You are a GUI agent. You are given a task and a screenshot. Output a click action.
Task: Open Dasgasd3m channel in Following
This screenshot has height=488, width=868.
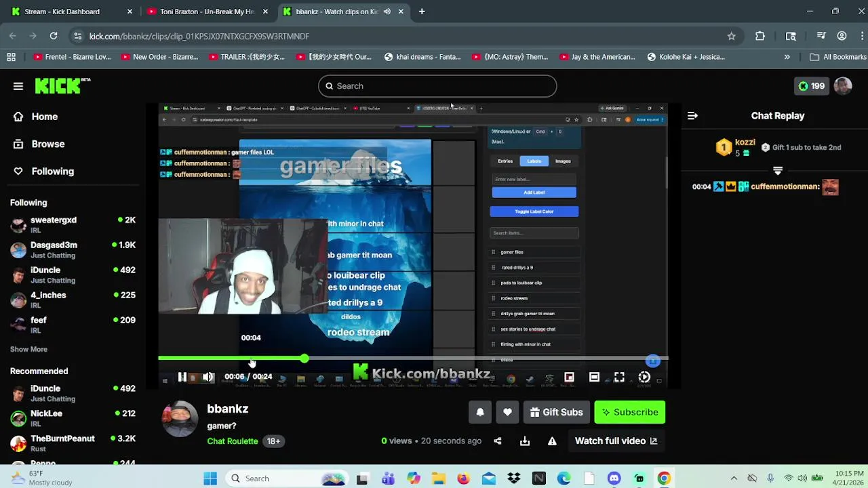pos(73,250)
